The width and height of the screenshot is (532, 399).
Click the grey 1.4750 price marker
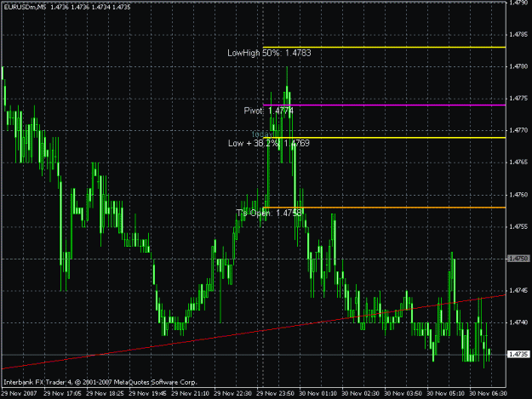518,259
